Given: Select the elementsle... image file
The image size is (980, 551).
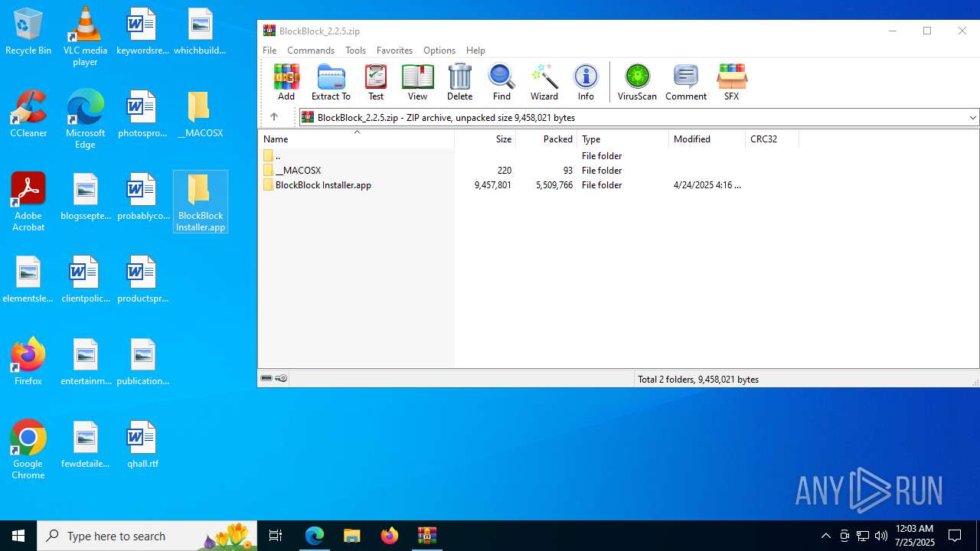Looking at the screenshot, I should click(x=28, y=280).
